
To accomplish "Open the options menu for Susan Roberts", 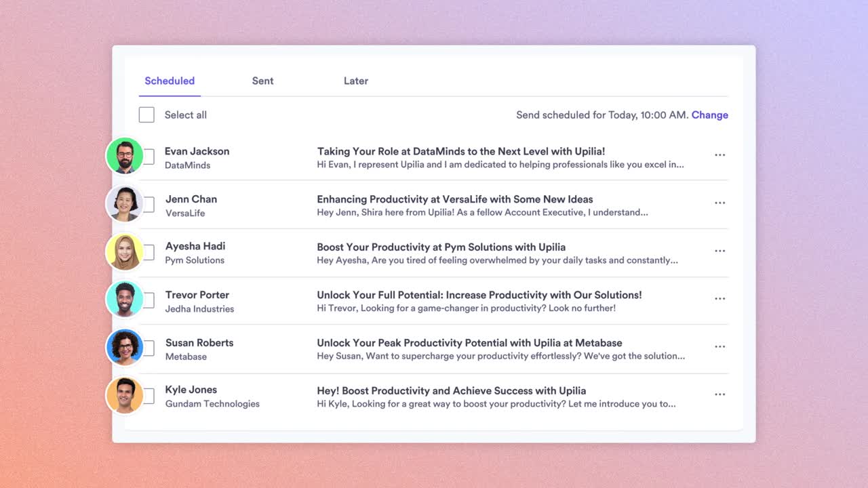I will click(x=719, y=346).
